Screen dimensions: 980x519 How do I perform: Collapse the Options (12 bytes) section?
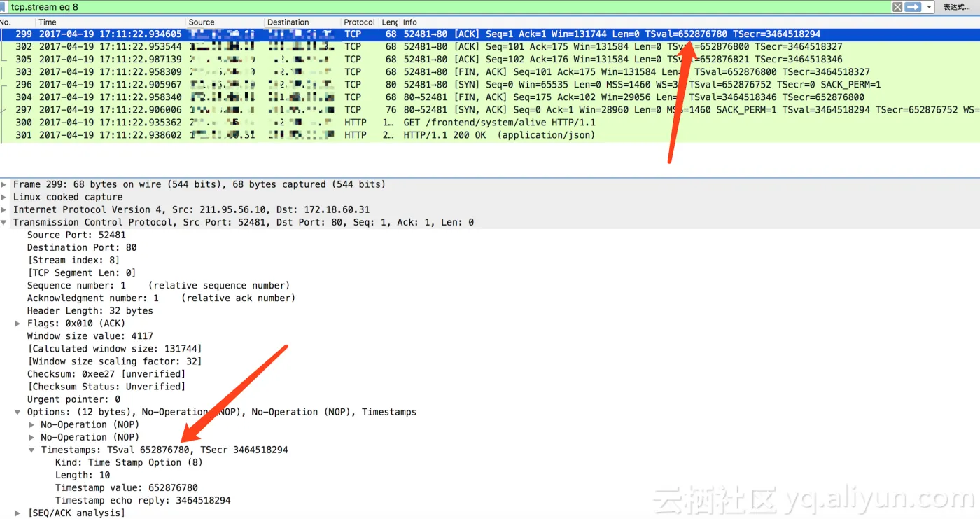(18, 412)
